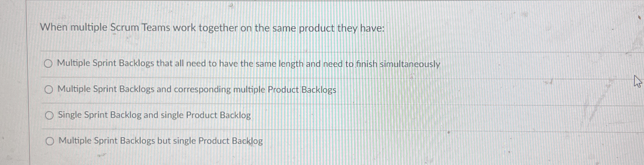644x165 pixels.
Task: Mark the second radio button as selected
Action: 50,90
